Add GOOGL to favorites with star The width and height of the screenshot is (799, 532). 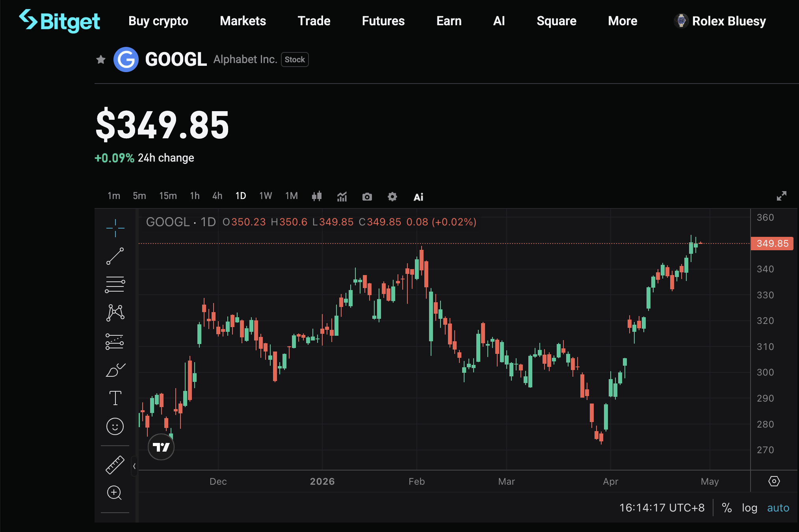point(101,60)
